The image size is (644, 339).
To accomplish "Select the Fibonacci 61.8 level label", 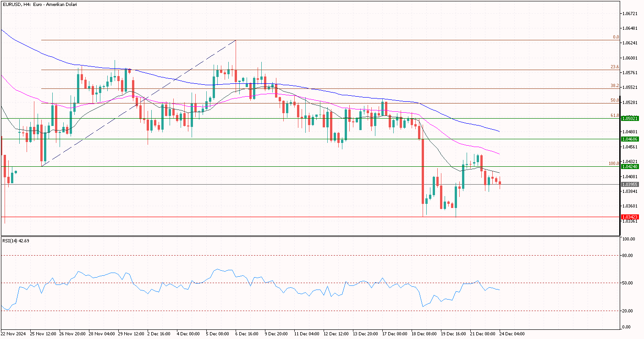I will [615, 115].
